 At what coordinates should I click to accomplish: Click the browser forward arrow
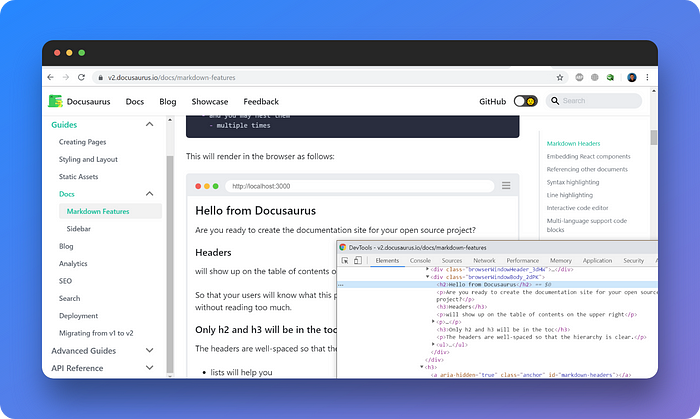pyautogui.click(x=66, y=77)
